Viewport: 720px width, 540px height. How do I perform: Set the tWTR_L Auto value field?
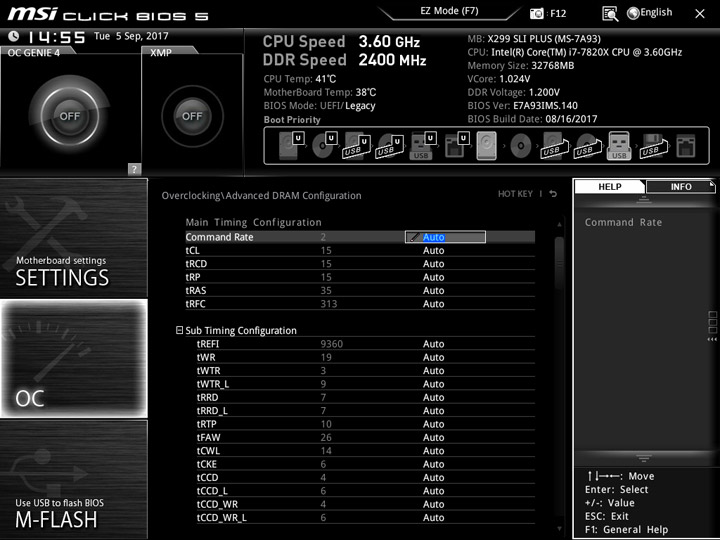(433, 384)
